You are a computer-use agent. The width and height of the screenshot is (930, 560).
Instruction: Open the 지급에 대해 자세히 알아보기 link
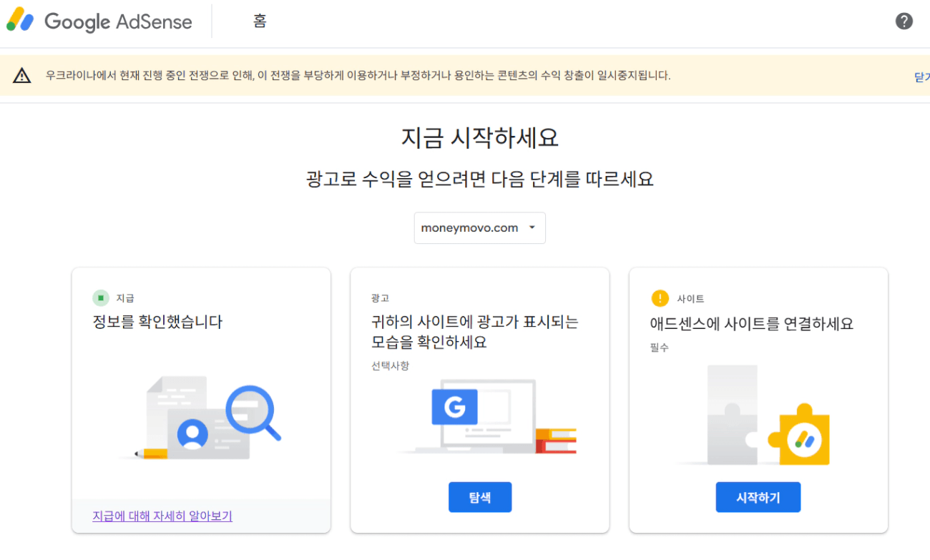(x=162, y=516)
